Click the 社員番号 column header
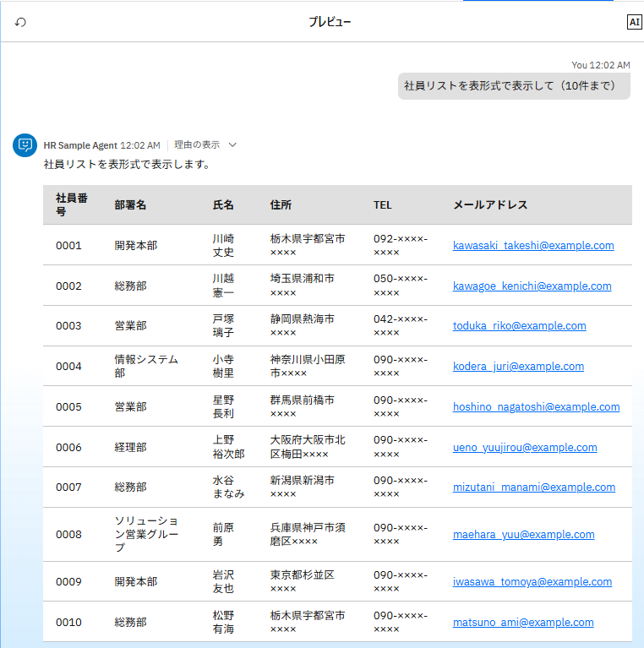Viewport: 644px width, 648px height. click(72, 204)
